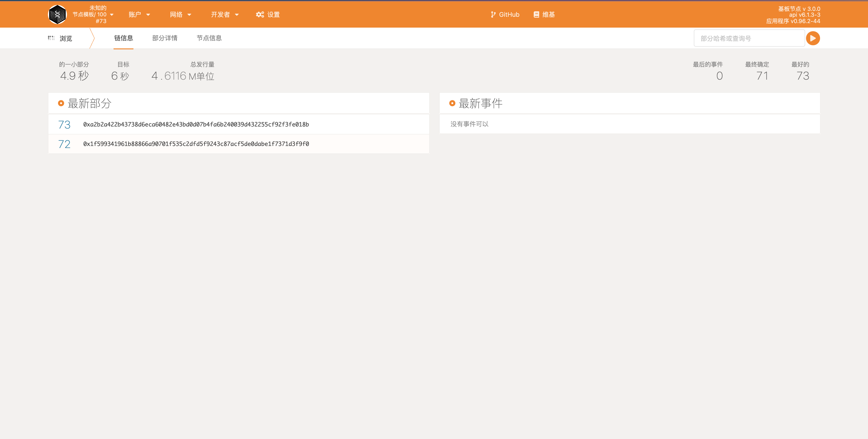
Task: Click the 最新部分 header bullet icon
Action: pyautogui.click(x=61, y=103)
